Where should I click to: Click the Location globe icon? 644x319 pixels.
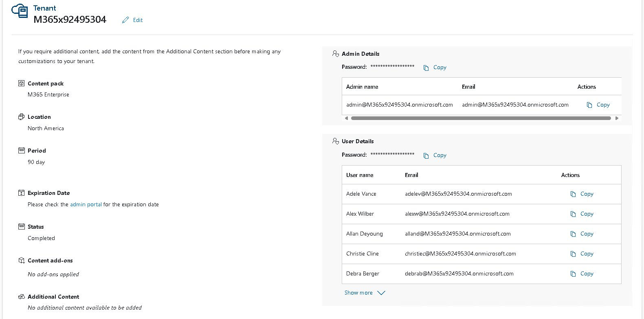point(22,117)
